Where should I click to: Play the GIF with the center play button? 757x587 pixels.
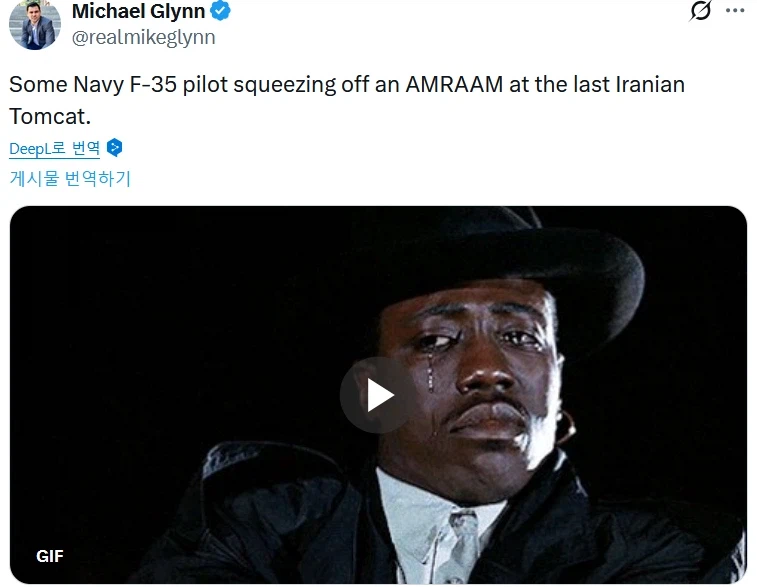[x=379, y=395]
